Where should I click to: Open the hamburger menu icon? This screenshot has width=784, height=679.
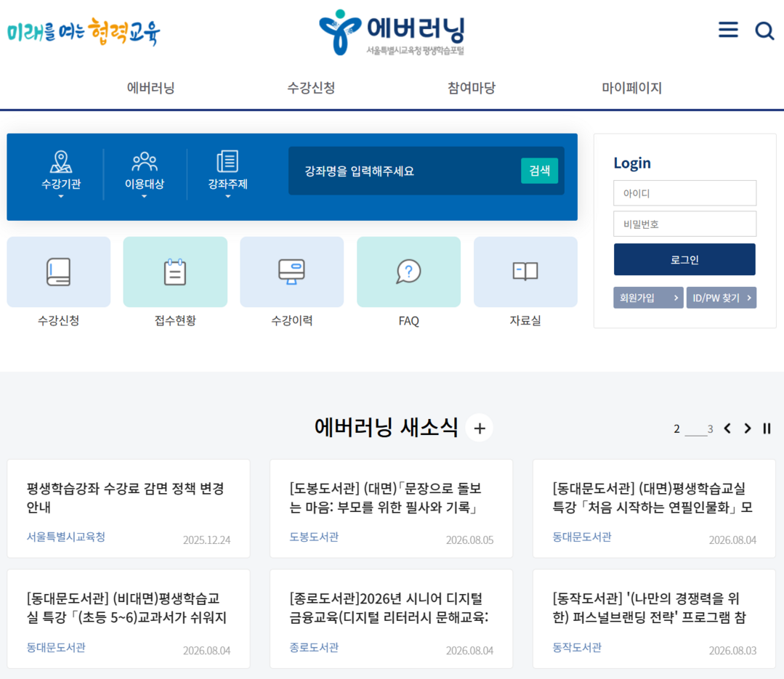pos(728,30)
